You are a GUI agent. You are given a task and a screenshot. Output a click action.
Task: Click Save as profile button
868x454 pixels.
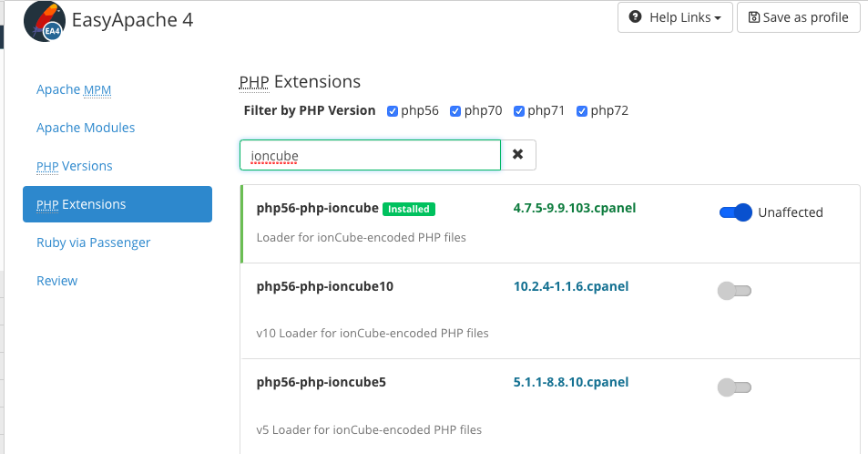click(x=798, y=17)
